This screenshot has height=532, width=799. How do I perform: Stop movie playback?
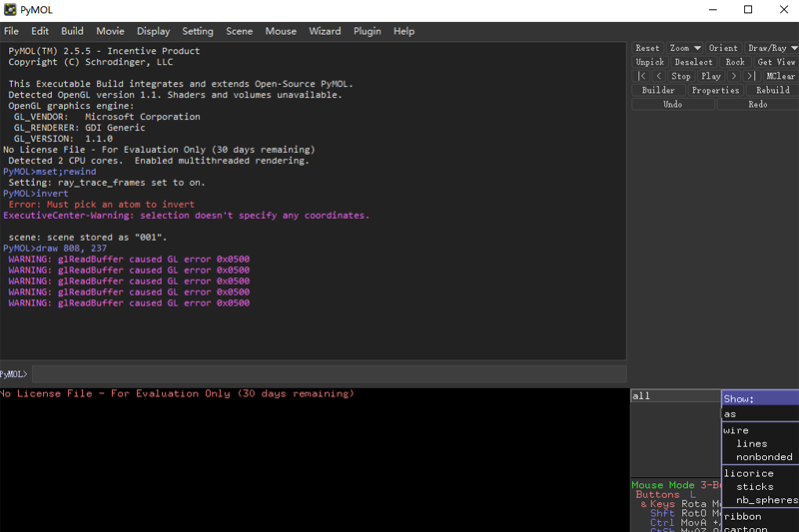click(681, 76)
